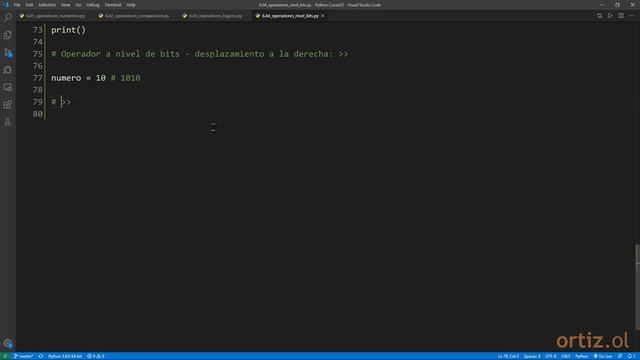Viewport: 640px width, 360px height.
Task: Click the Ln 79 cursor position indicator
Action: [508, 356]
